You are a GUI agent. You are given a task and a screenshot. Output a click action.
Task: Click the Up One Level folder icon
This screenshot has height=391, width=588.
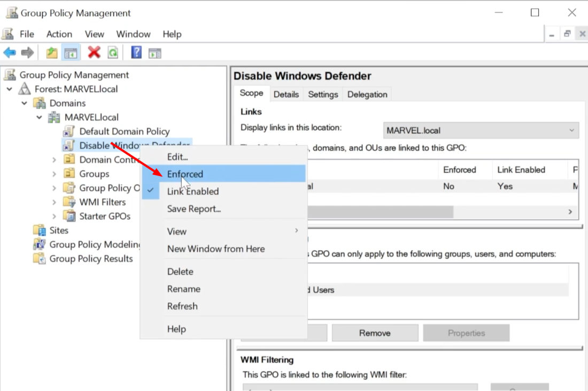(x=51, y=52)
